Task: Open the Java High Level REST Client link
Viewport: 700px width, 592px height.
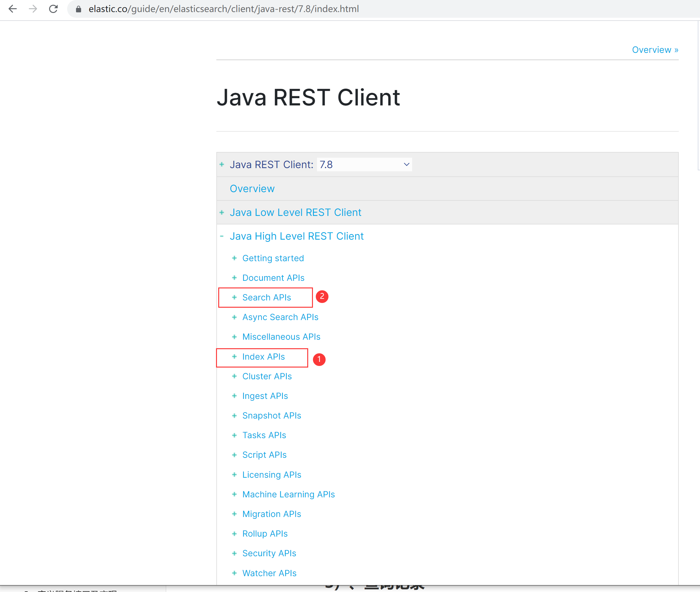Action: (296, 236)
